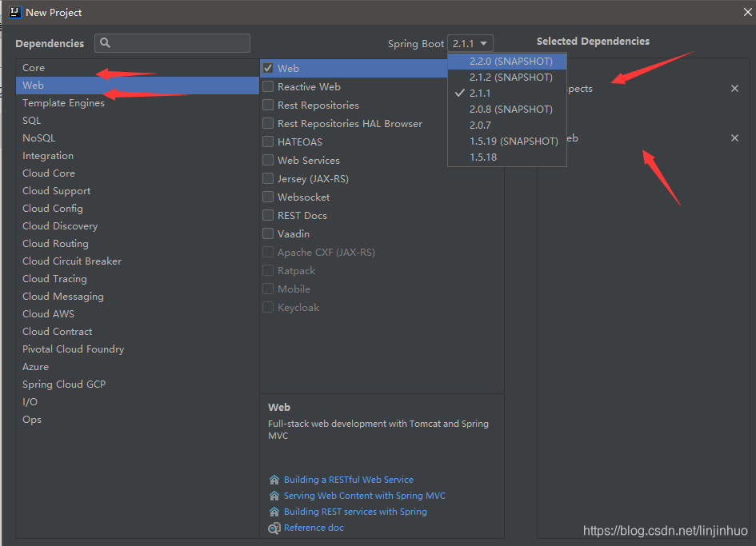756x546 pixels.
Task: Check the Rest Repositories option
Action: click(x=268, y=105)
